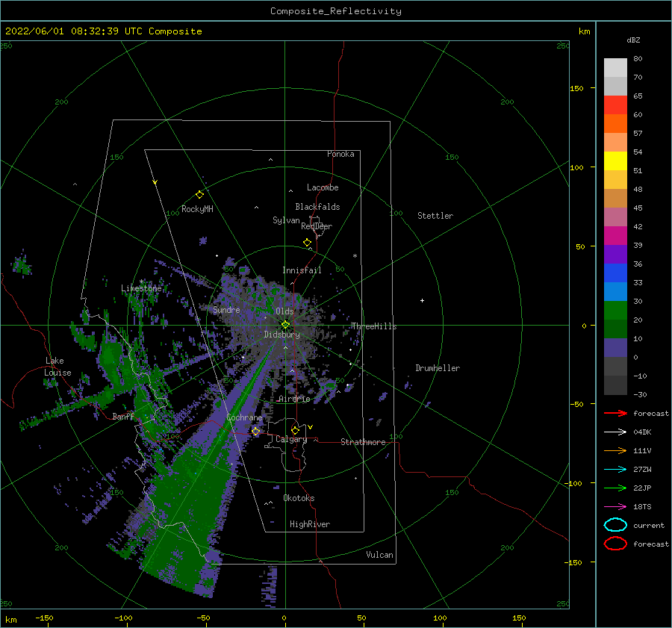Click the yellow 54–51 dBZ color swatch
The height and width of the screenshot is (628, 672).
(615, 161)
